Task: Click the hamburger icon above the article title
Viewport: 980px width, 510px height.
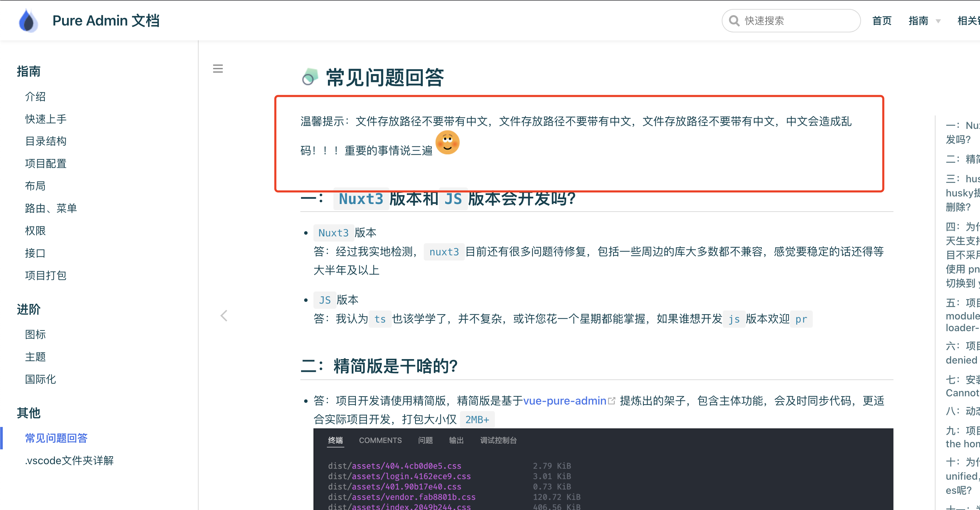Action: click(218, 69)
